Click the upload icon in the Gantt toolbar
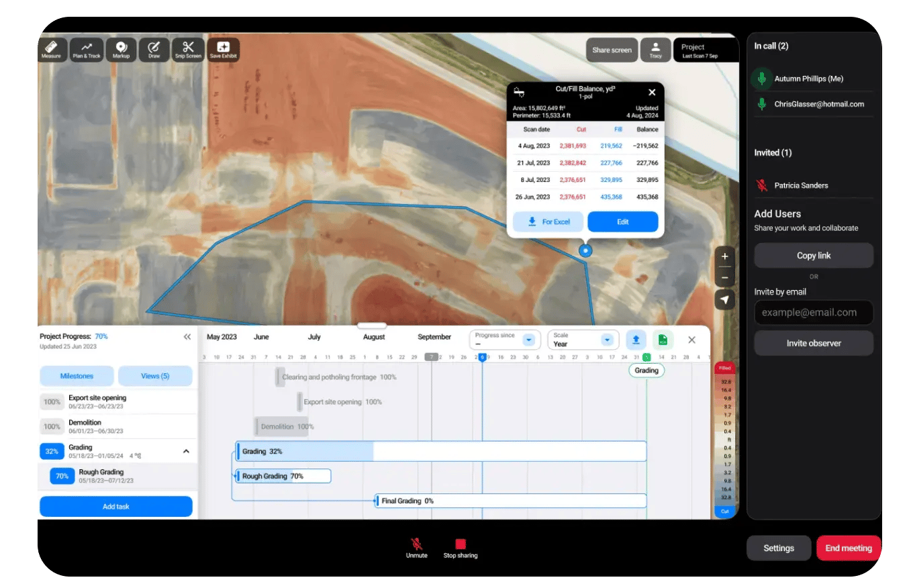Image resolution: width=909 pixels, height=588 pixels. click(x=636, y=340)
